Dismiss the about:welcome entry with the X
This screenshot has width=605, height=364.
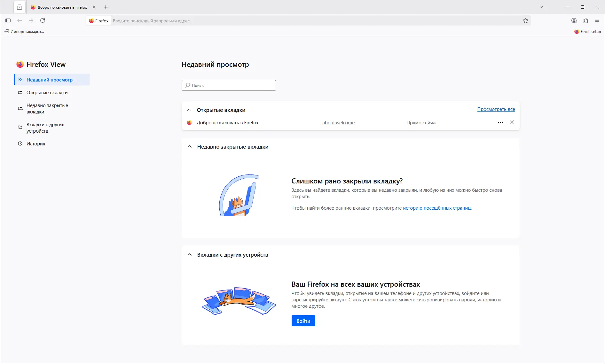[x=512, y=122]
